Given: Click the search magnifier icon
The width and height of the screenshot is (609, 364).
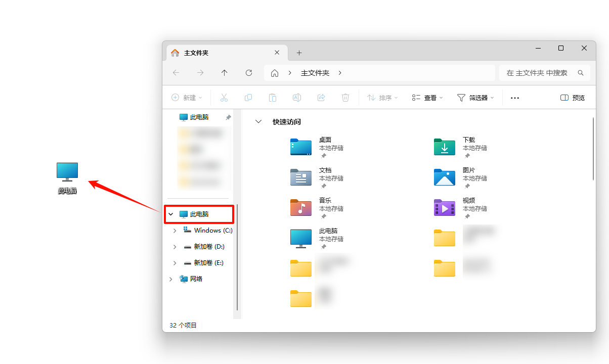Looking at the screenshot, I should point(581,73).
